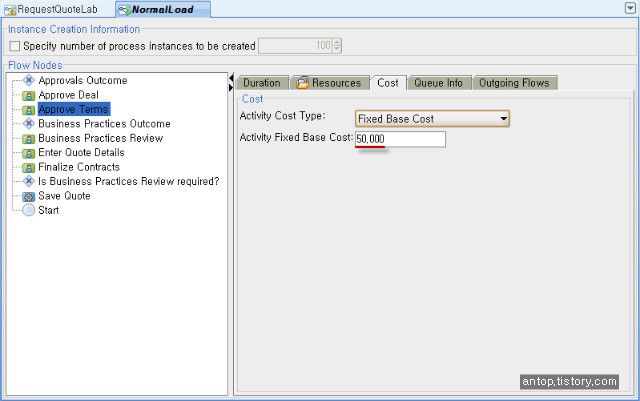Click the Activity Fixed Base Cost field
This screenshot has height=401, width=640.
pos(400,139)
